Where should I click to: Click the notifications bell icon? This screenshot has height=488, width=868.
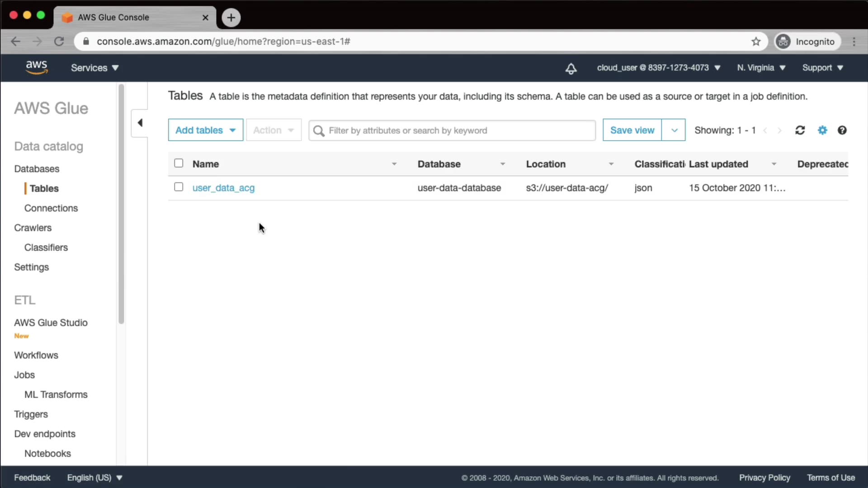point(571,68)
